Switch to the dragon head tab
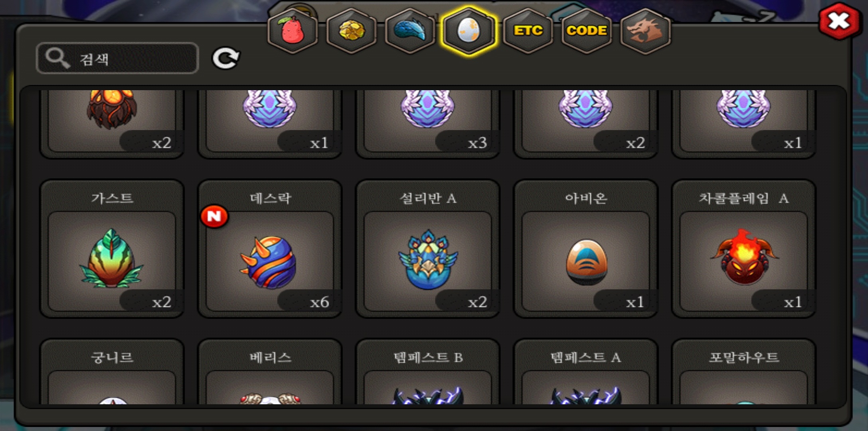Viewport: 868px width, 431px height. [645, 31]
